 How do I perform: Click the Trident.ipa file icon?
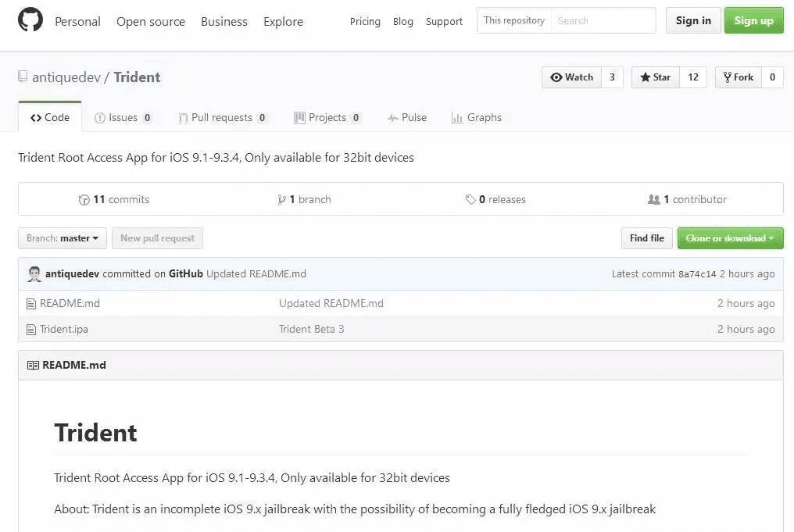[31, 330]
